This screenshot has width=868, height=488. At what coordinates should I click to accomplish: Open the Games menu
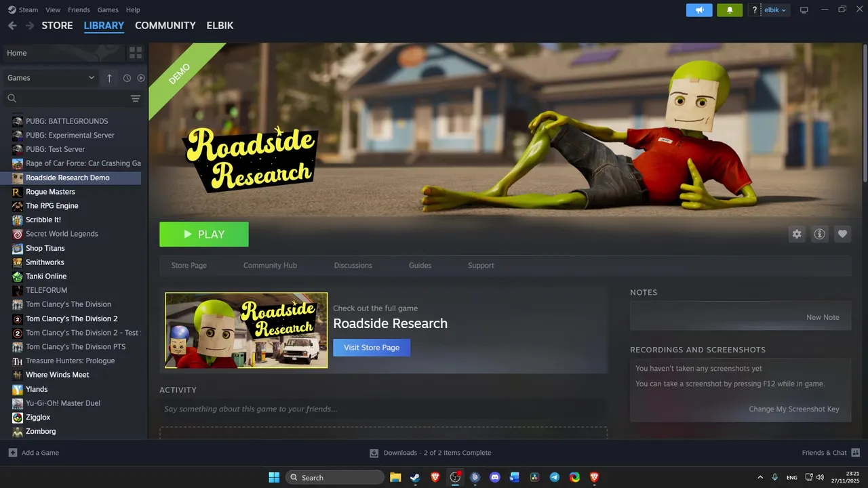click(108, 10)
